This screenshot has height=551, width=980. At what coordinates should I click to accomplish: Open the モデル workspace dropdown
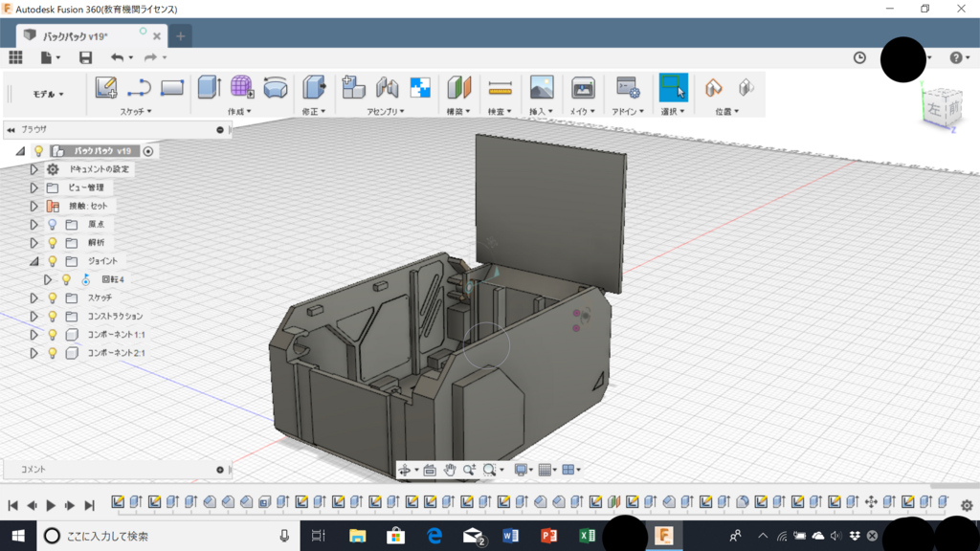48,94
